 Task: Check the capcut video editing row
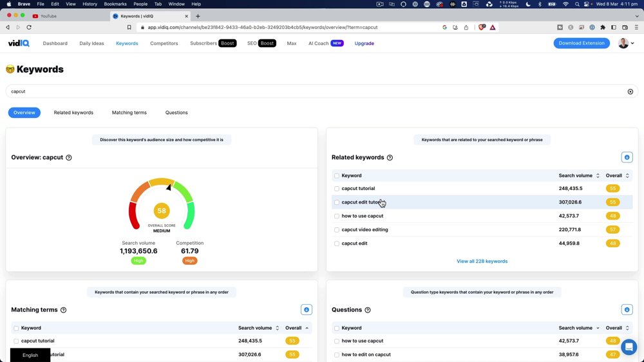pos(337,230)
